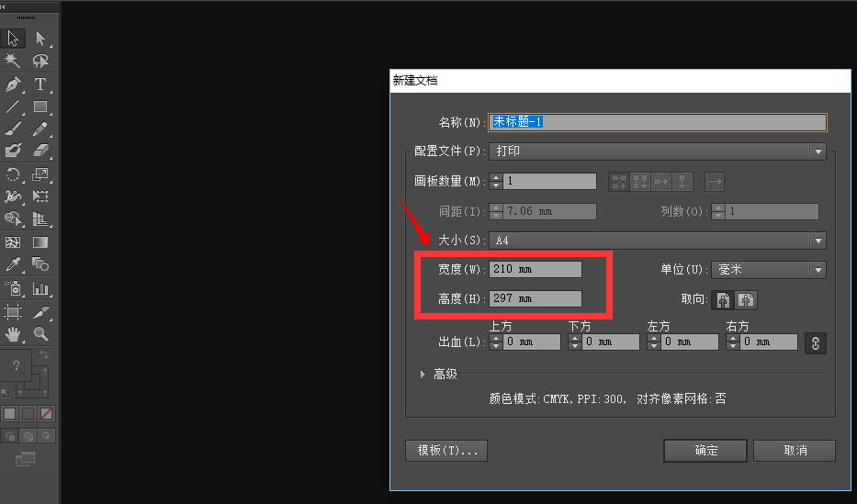Set fill to None
This screenshot has width=857, height=504.
[47, 413]
